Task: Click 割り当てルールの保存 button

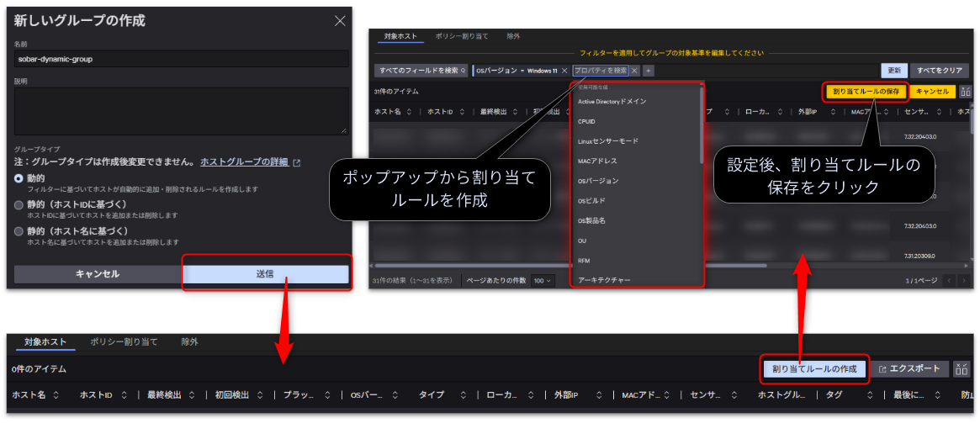Action: pyautogui.click(x=866, y=91)
